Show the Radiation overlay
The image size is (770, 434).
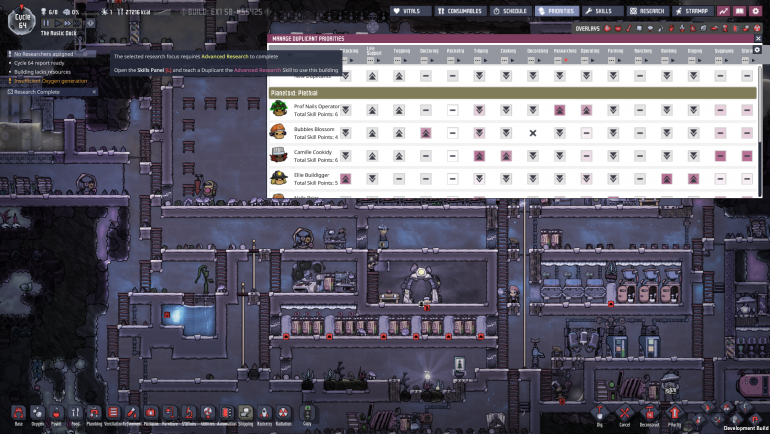click(757, 28)
